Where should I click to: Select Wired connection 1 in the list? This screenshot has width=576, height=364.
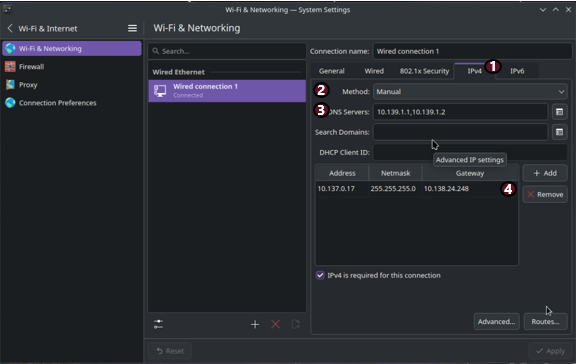pyautogui.click(x=227, y=91)
